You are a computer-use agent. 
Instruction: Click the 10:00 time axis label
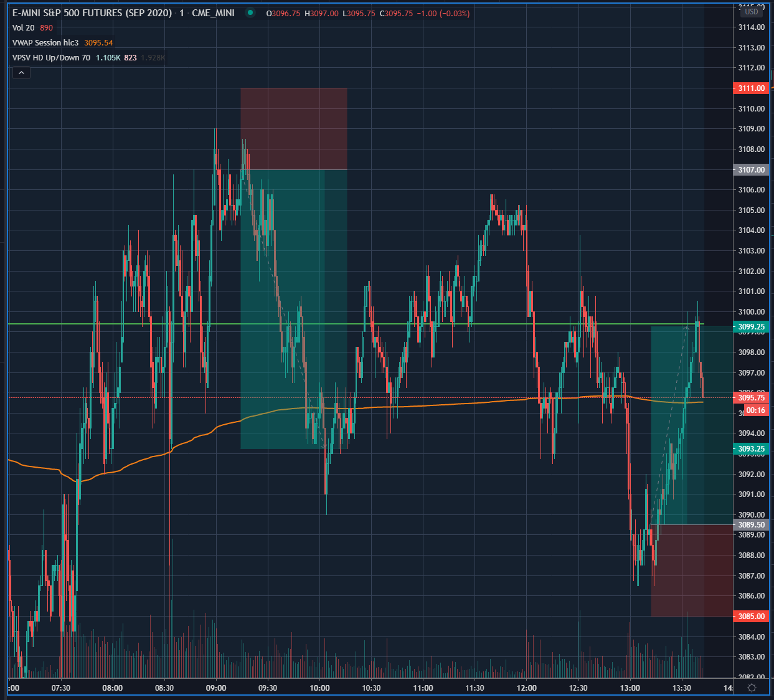pyautogui.click(x=319, y=688)
